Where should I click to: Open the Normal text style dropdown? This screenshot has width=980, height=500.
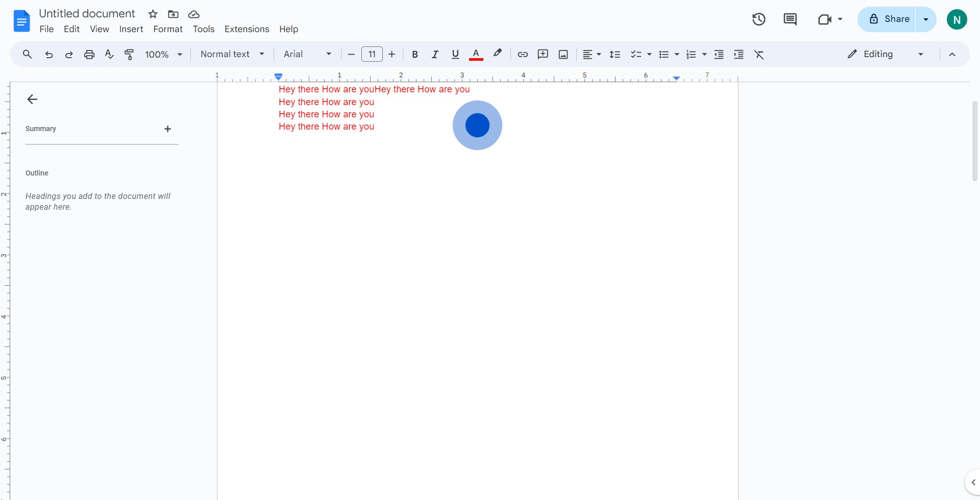click(232, 54)
